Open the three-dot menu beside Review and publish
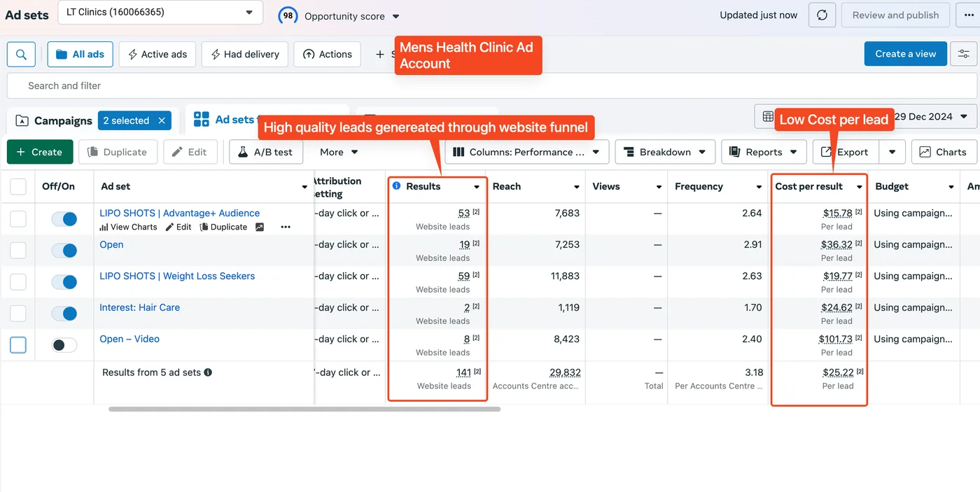Screen dimensions: 980x492 click(968, 15)
